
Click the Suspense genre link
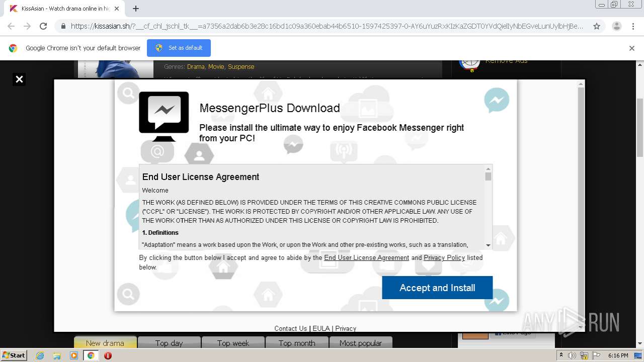click(241, 66)
